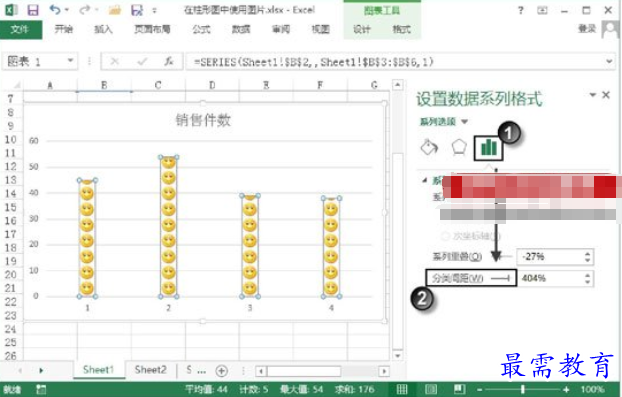Switch to Page Layout view icon
Screen dimensions: 622x397
point(431,389)
